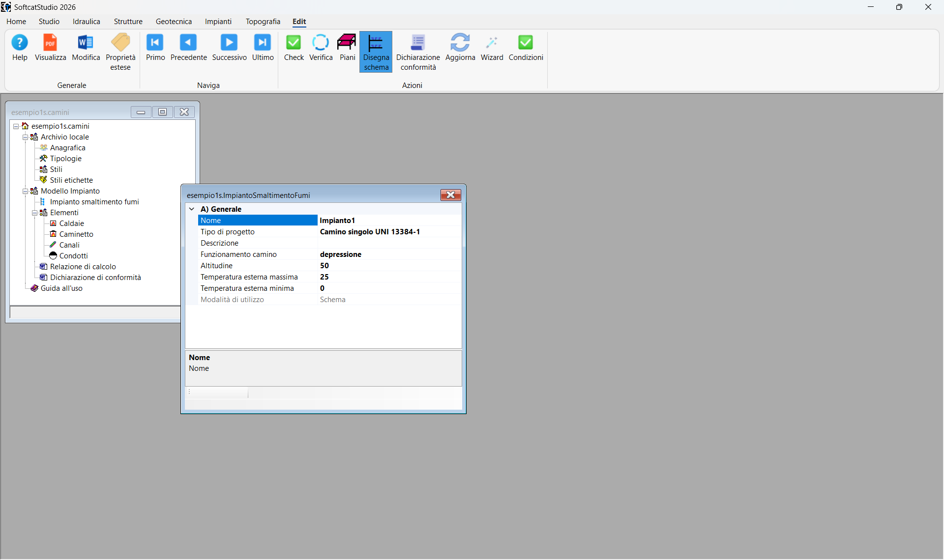
Task: Click Funzionamento camino value depressione
Action: [x=389, y=254]
